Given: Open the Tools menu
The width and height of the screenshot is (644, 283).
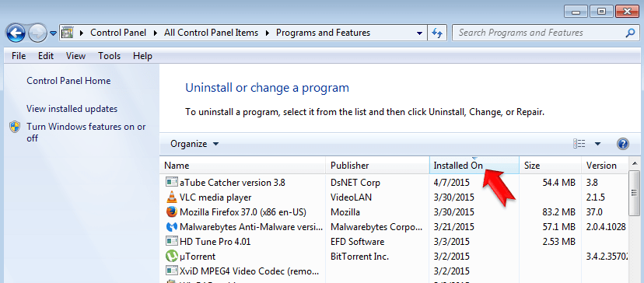Looking at the screenshot, I should pos(109,56).
